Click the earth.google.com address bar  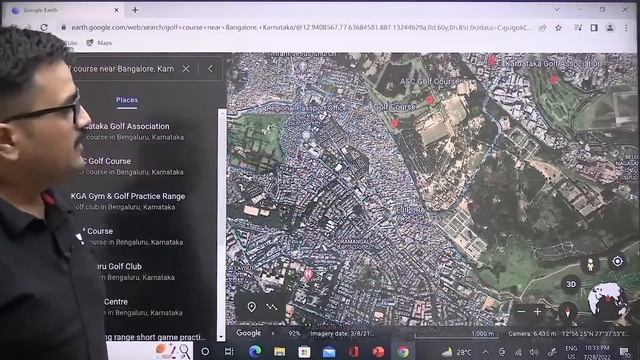[301, 27]
